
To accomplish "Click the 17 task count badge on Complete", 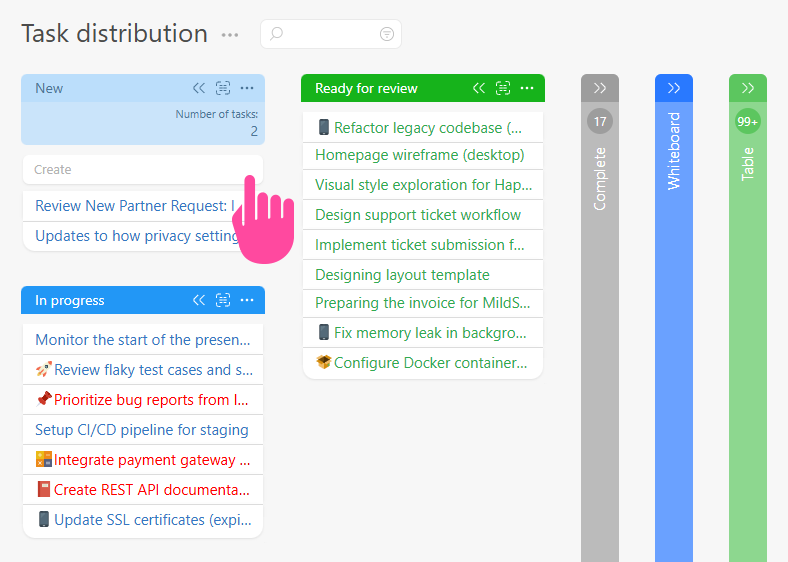I will tap(600, 122).
